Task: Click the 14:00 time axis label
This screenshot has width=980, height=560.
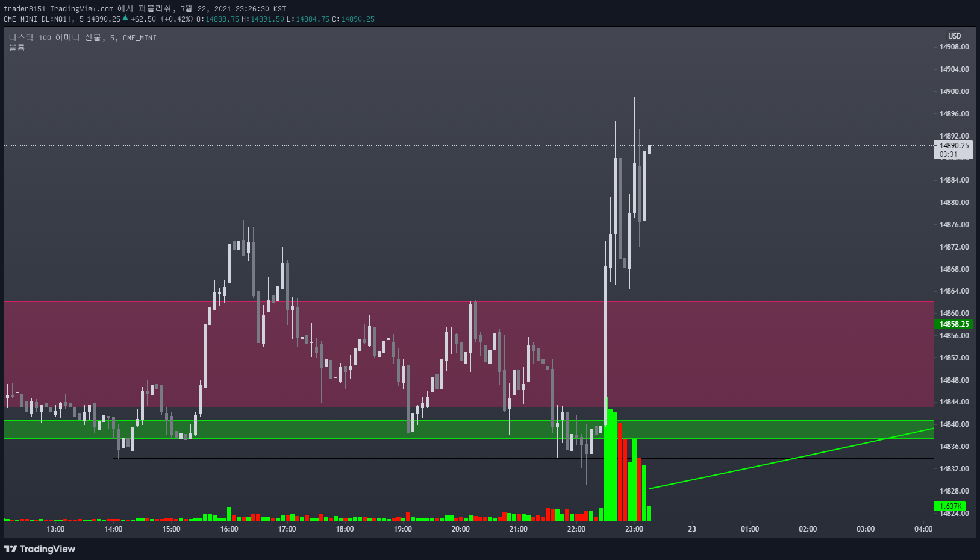Action: pos(113,529)
